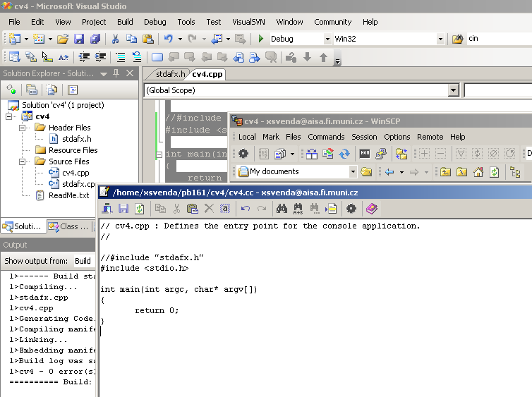
Task: Click View Code icon in Solution Explorer toolbar
Action: [73, 90]
